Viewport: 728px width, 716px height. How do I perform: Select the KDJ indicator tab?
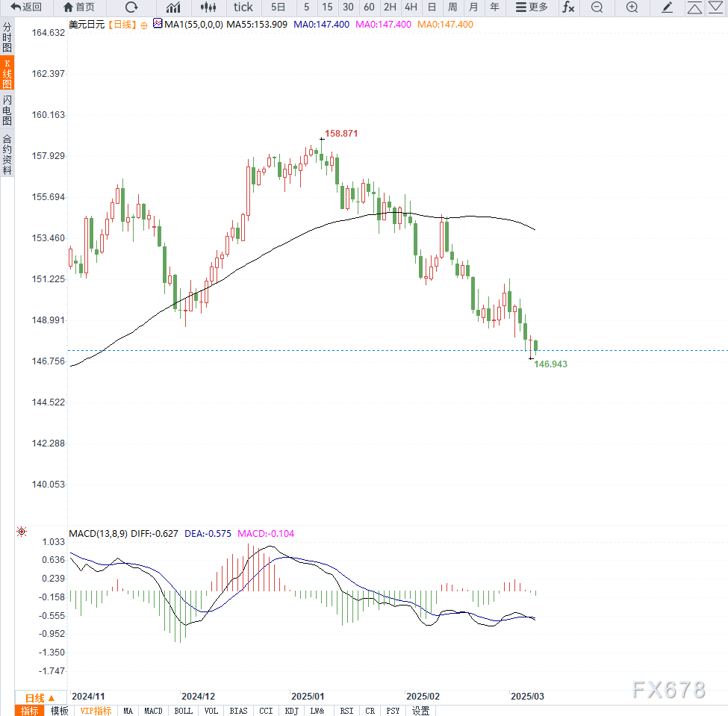(291, 711)
